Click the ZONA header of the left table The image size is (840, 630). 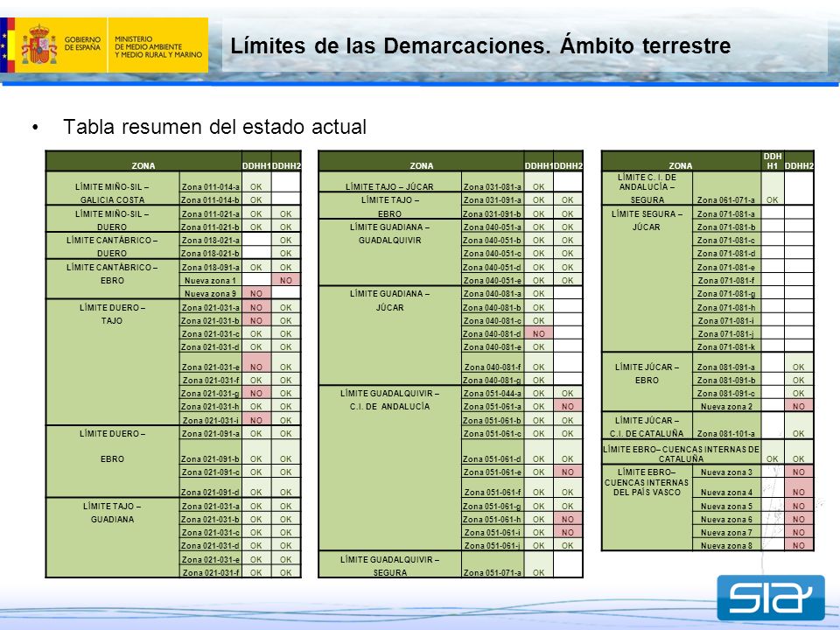pos(143,162)
